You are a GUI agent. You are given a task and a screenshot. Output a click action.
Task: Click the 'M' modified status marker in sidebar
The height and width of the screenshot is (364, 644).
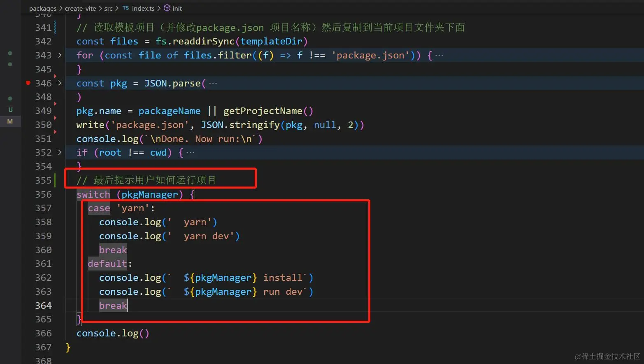(x=10, y=121)
